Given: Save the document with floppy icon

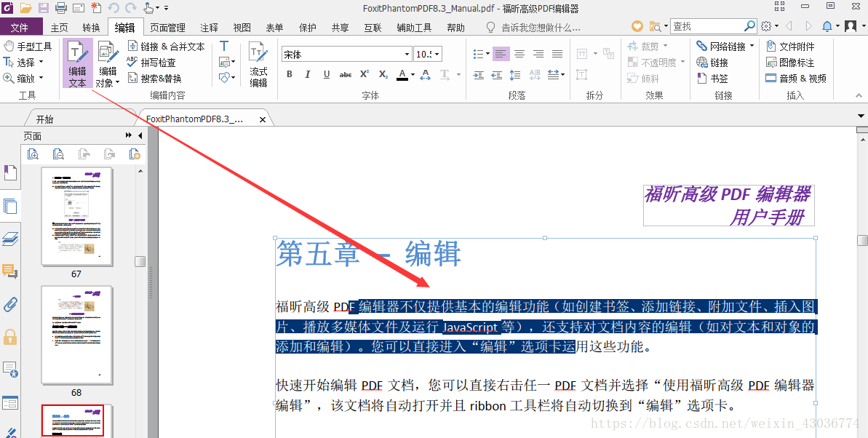Looking at the screenshot, I should tap(44, 8).
